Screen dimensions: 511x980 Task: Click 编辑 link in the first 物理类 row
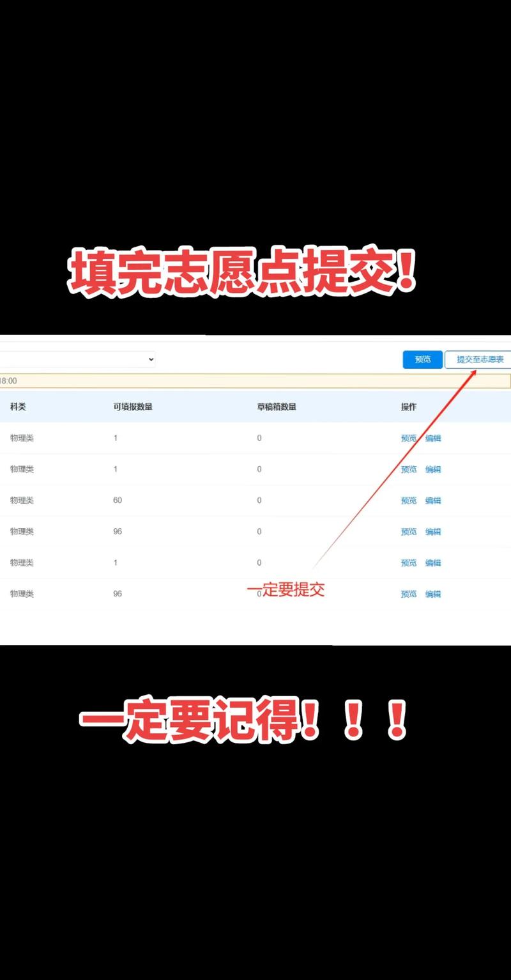[432, 438]
